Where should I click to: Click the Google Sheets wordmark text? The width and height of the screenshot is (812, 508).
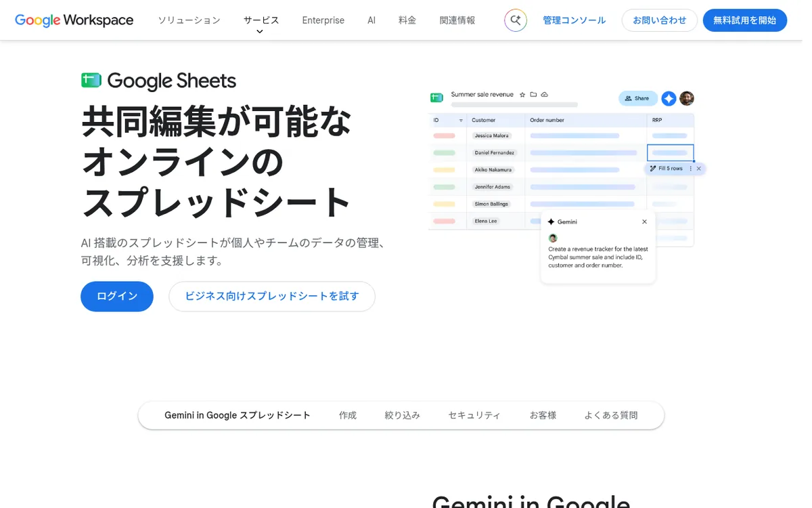(x=172, y=81)
